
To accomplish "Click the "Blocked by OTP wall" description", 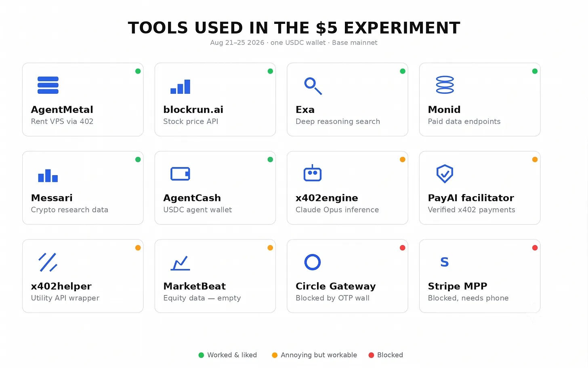I will (x=333, y=298).
